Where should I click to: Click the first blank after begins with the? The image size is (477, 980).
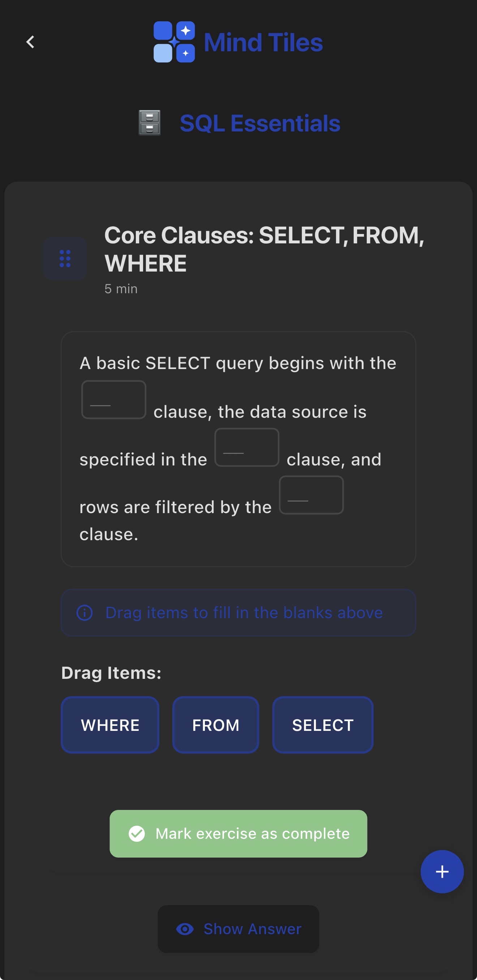[113, 399]
